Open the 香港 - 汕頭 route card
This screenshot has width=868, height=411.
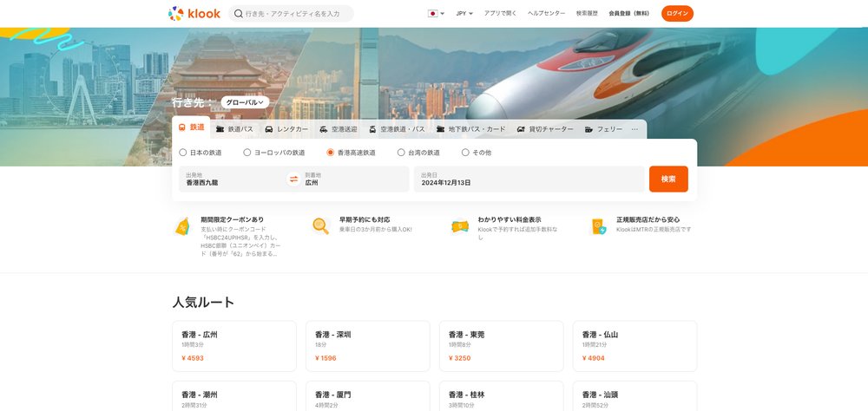pos(635,396)
